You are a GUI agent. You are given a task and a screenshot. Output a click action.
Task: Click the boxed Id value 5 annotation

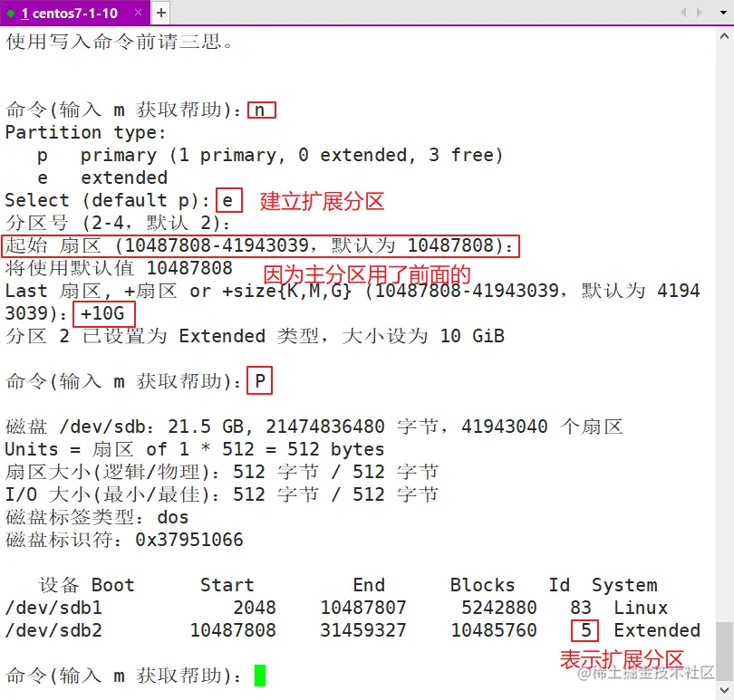(584, 630)
